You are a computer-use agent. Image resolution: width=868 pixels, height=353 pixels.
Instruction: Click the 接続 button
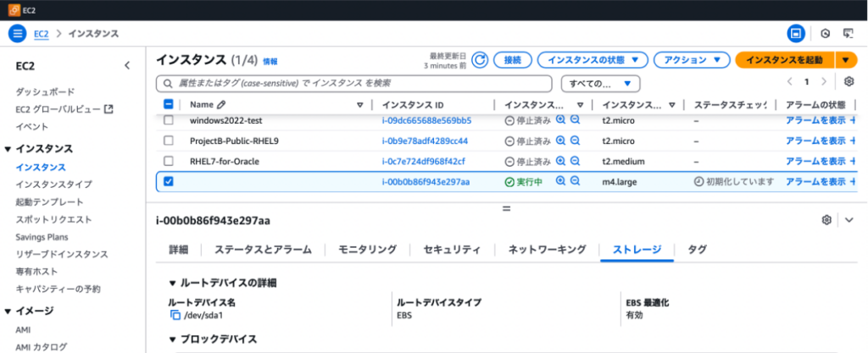point(513,60)
